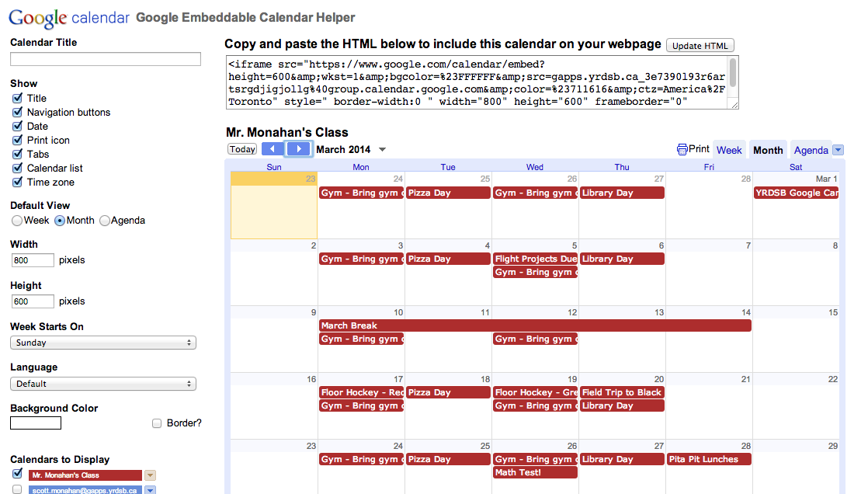Toggle the Time zone checkbox
This screenshot has width=868, height=494.
click(x=17, y=182)
